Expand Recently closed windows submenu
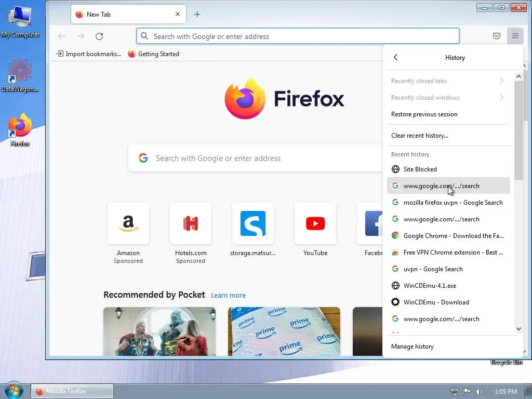 (x=448, y=97)
